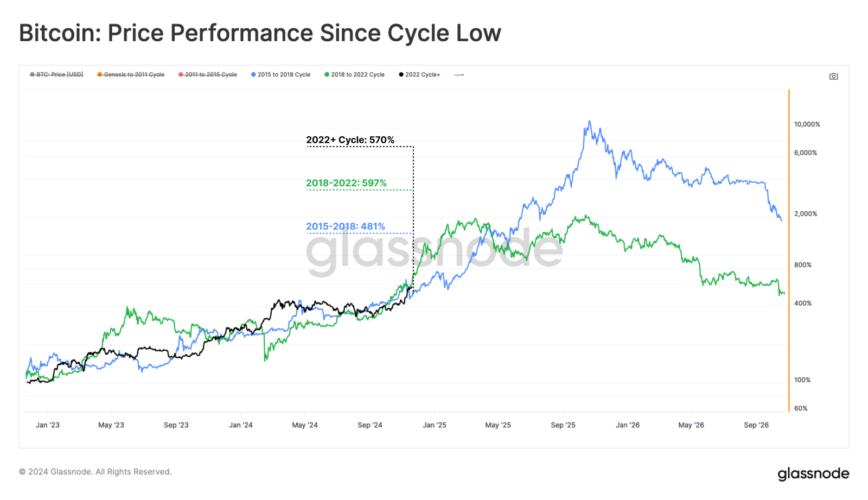Click the 100% y-axis label
The height and width of the screenshot is (500, 868).
(802, 380)
